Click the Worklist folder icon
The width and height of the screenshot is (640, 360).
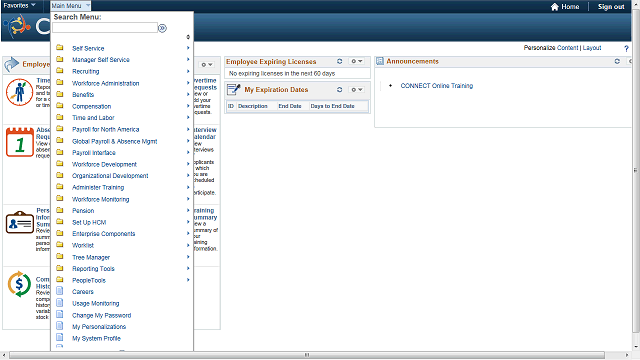click(x=60, y=245)
